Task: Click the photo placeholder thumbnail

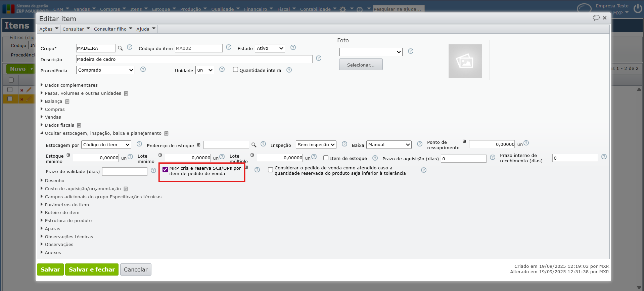Action: click(465, 61)
